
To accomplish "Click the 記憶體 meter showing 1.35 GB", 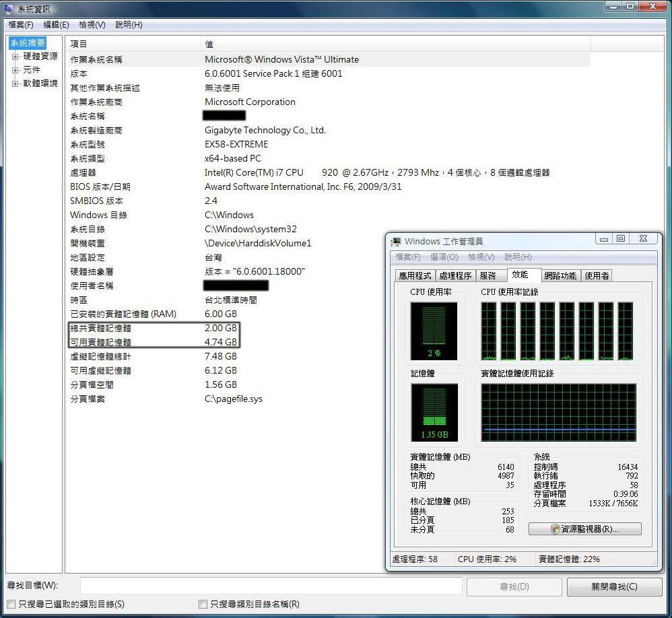I will click(434, 412).
